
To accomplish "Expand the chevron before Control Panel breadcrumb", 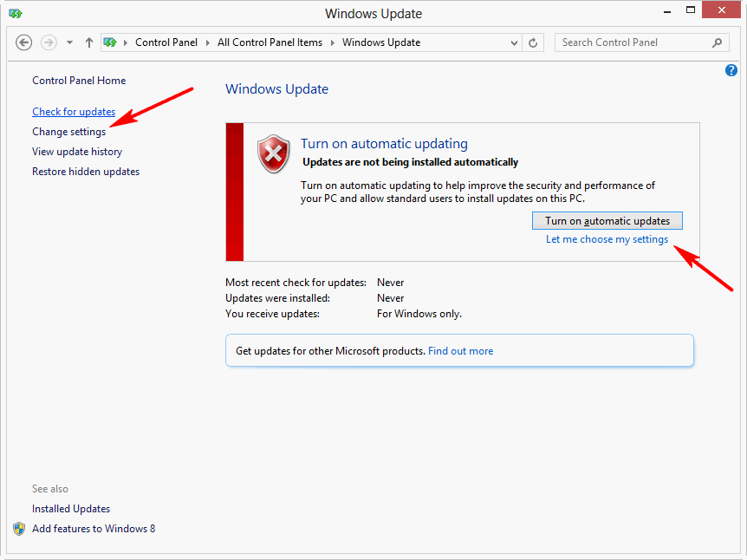I will click(126, 42).
